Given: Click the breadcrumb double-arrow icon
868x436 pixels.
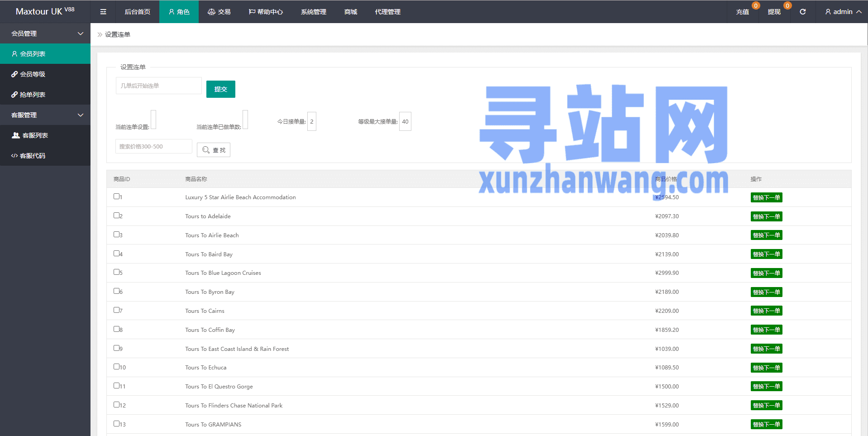Looking at the screenshot, I should (100, 34).
